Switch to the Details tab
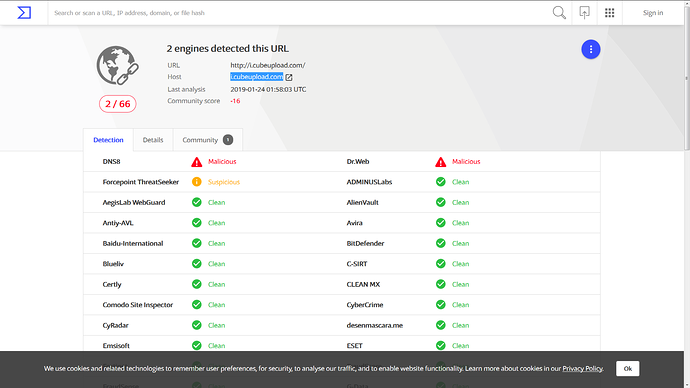 [153, 140]
